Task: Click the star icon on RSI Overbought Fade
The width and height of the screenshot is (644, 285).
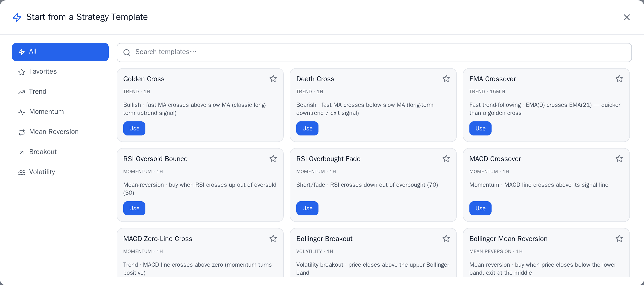Action: (446, 159)
